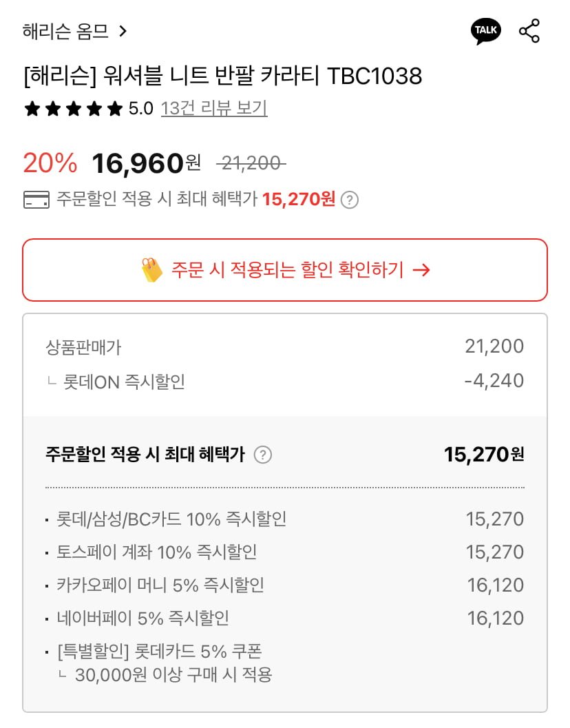Click the product title TBC1038

pos(222,76)
